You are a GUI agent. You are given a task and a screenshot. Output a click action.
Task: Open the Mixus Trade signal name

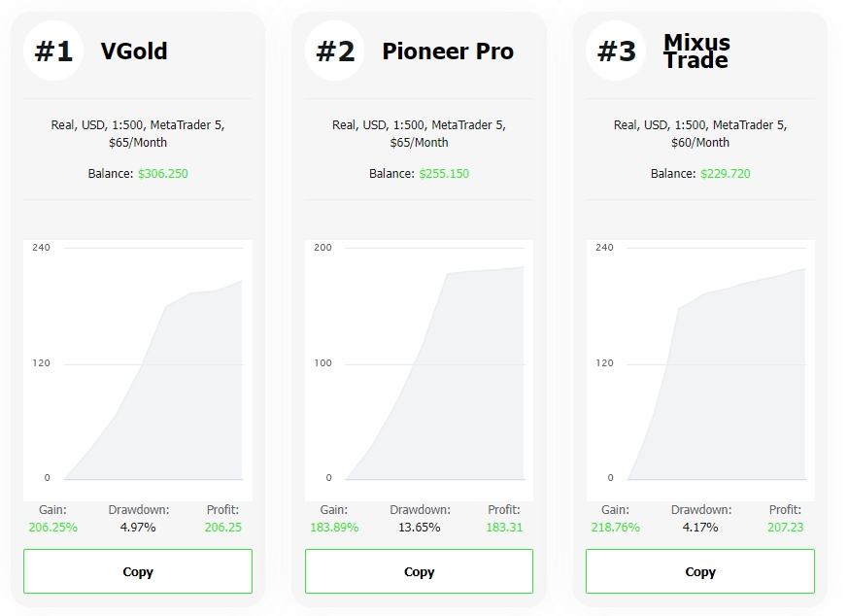(x=696, y=51)
